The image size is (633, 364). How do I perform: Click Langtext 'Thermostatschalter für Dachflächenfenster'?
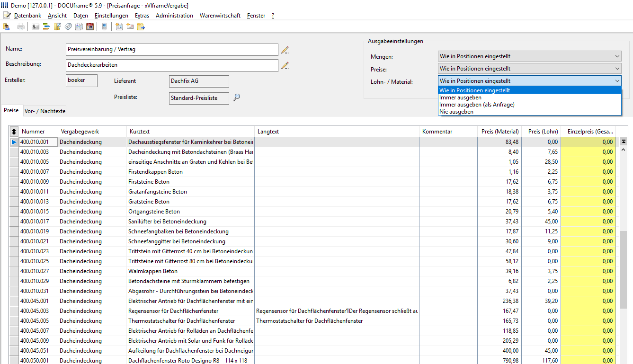[309, 321]
